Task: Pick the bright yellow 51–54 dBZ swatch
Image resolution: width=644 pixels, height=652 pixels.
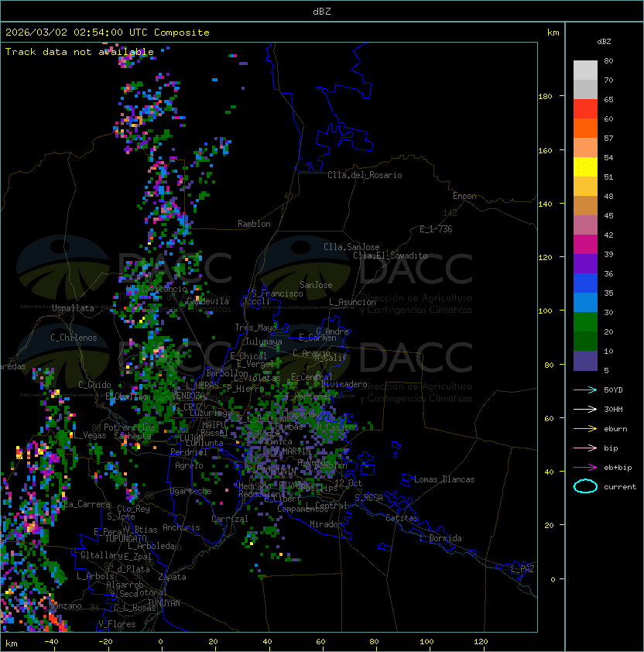Action: [585, 166]
